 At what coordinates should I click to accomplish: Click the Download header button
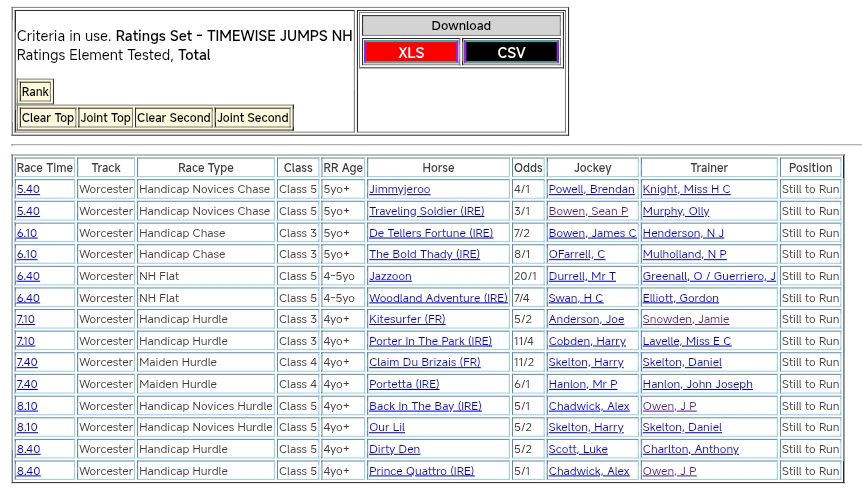tap(461, 26)
